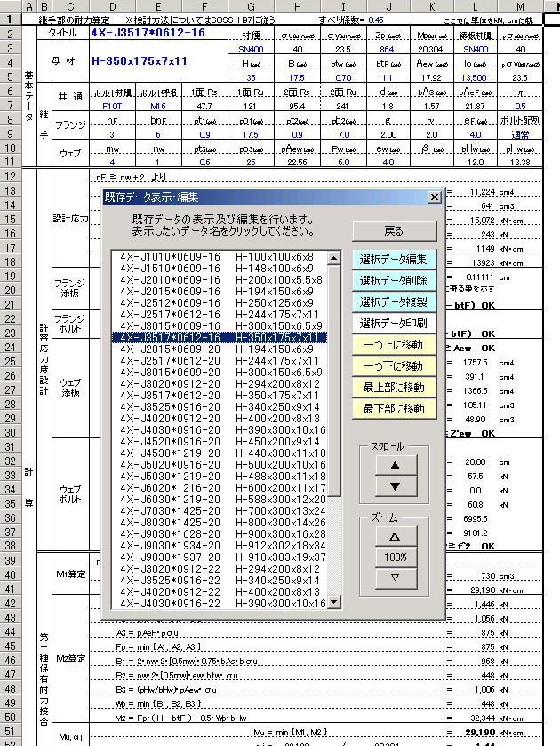560x746 pixels.
Task: Close the 既存データ表示・編集 dialog
Action: (435, 197)
